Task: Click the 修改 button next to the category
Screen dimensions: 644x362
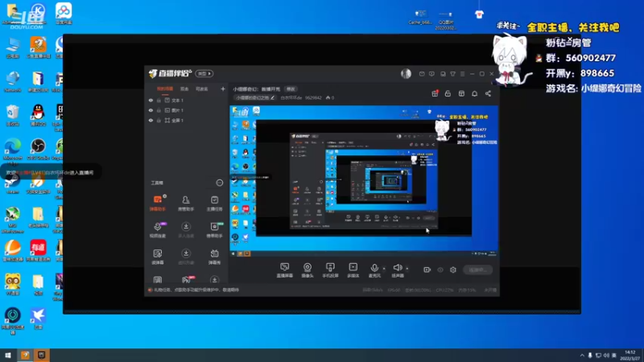Action: [291, 89]
